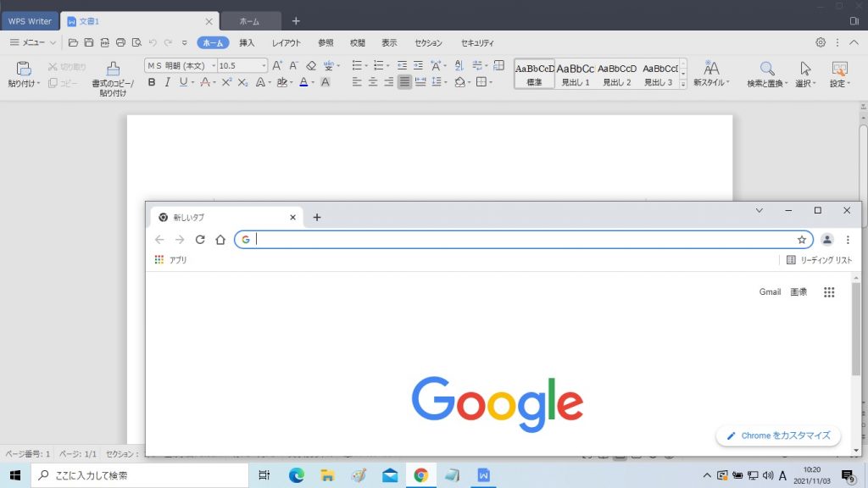Viewport: 868px width, 488px height.
Task: Open the 表示 ribbon tab
Action: pos(389,42)
